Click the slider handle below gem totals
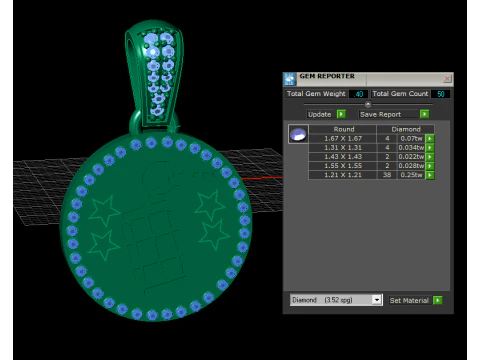Image resolution: width=480 pixels, height=360 pixels. click(x=368, y=104)
